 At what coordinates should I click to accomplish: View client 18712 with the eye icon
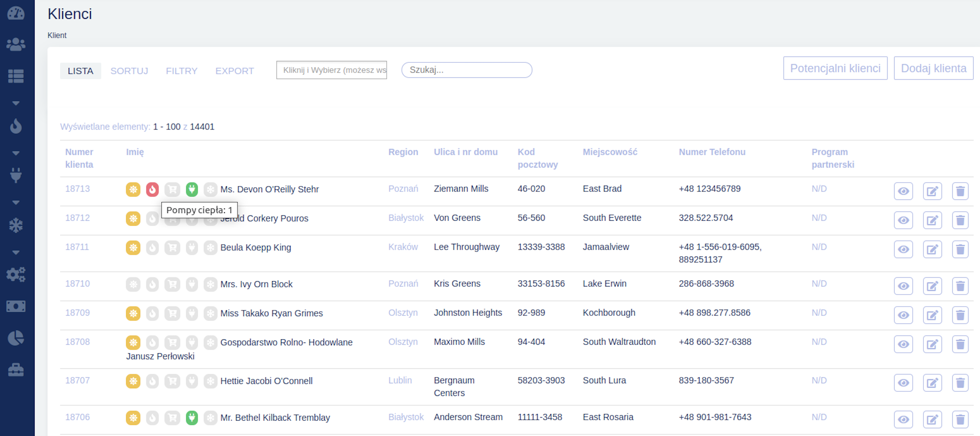pyautogui.click(x=903, y=220)
